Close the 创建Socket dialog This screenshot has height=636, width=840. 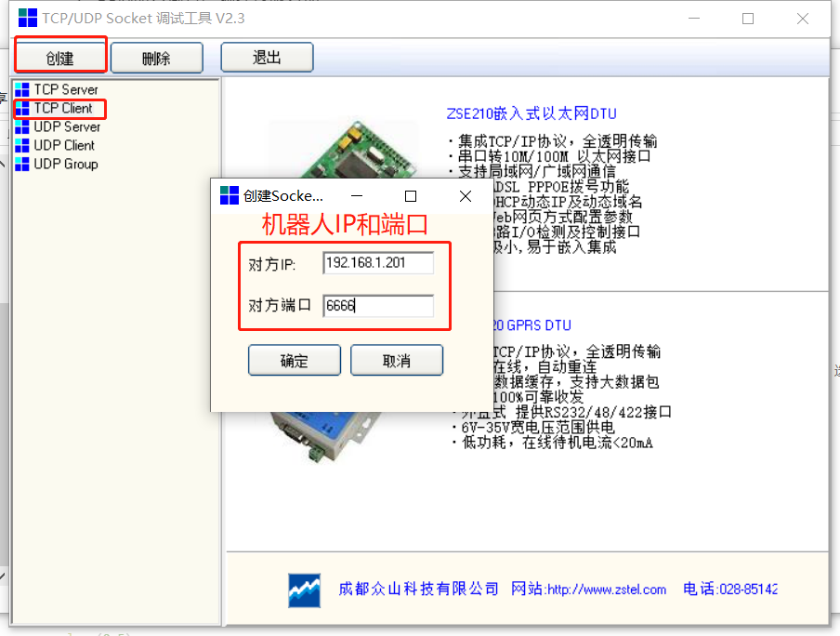(x=466, y=196)
